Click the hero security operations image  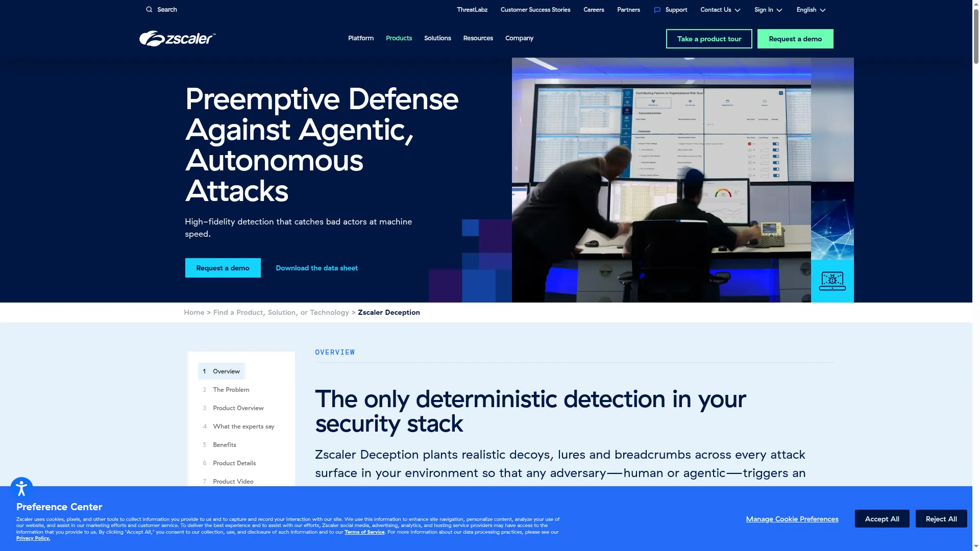tap(661, 180)
